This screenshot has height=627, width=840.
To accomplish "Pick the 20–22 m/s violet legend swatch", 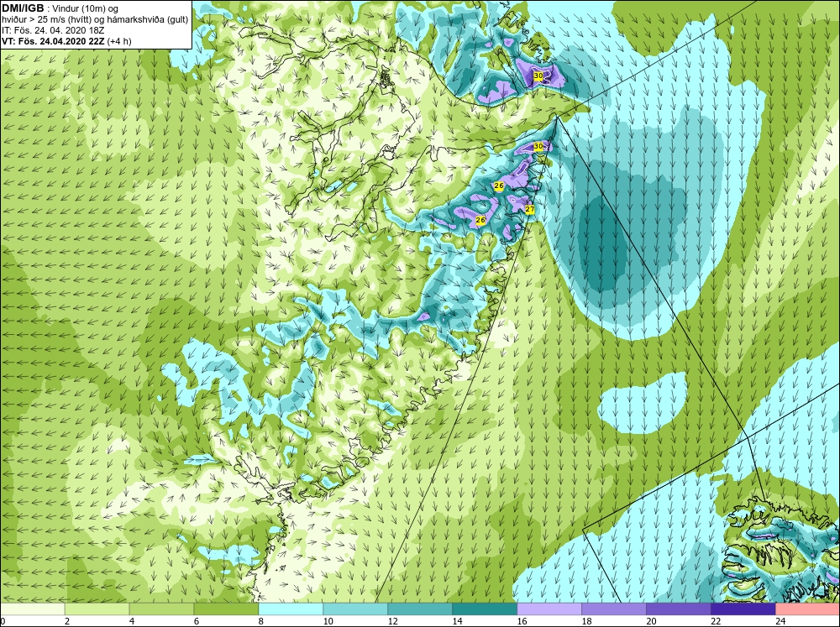I will [x=678, y=609].
